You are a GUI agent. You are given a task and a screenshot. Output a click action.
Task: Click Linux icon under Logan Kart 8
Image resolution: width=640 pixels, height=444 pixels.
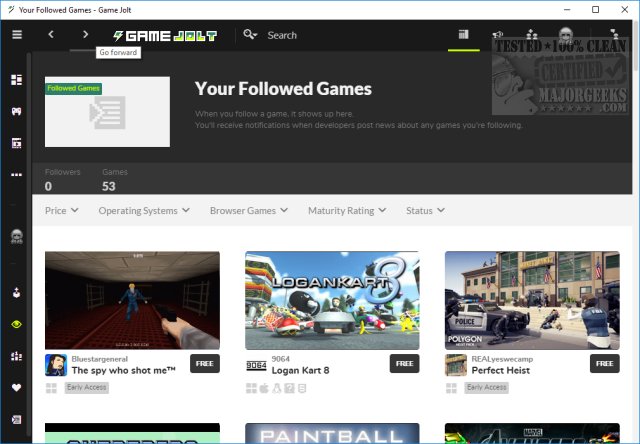[277, 388]
